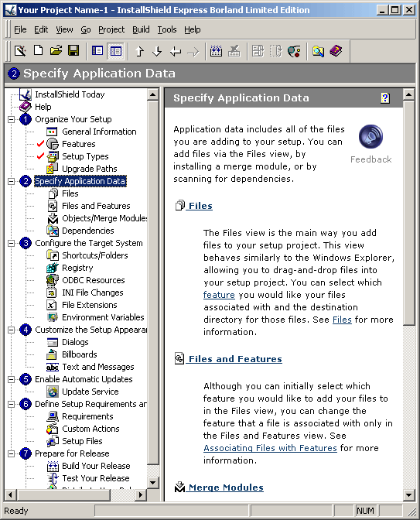Click the Feedback speaker icon
The height and width of the screenshot is (520, 420).
click(370, 136)
